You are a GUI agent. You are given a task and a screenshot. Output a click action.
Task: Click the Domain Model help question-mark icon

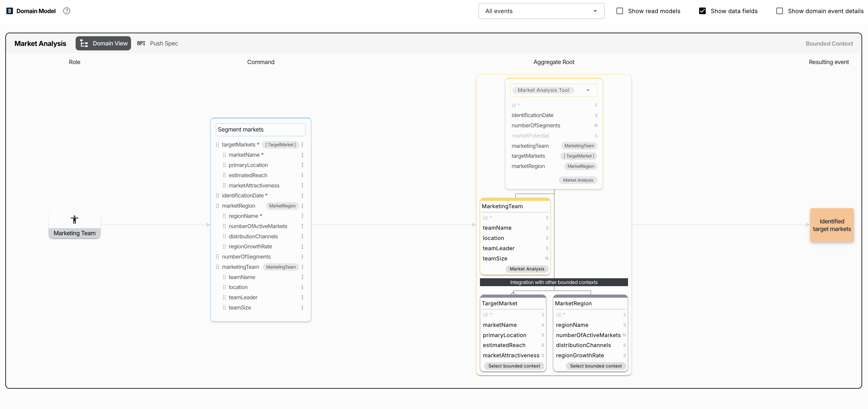[67, 11]
